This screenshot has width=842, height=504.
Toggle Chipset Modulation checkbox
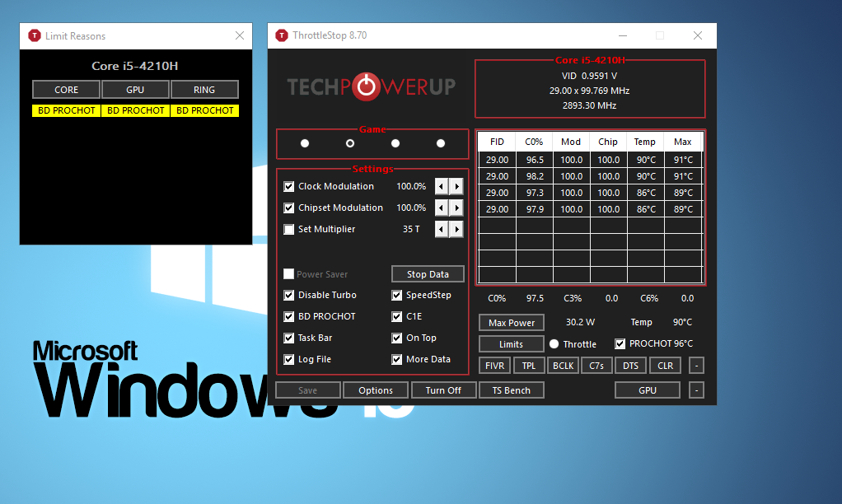click(x=289, y=208)
